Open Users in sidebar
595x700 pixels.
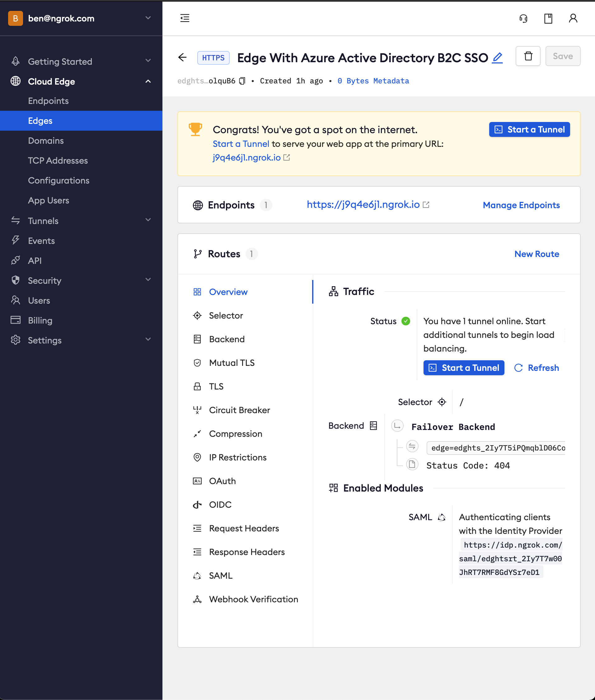click(x=81, y=301)
